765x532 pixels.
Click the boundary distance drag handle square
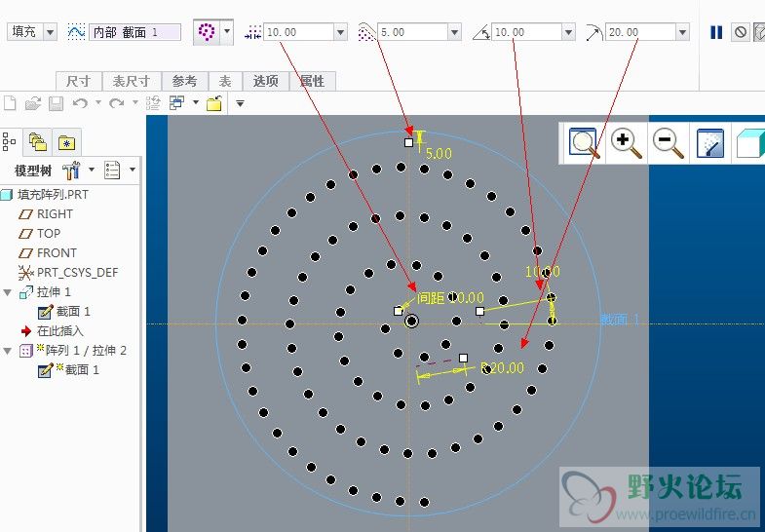point(409,142)
